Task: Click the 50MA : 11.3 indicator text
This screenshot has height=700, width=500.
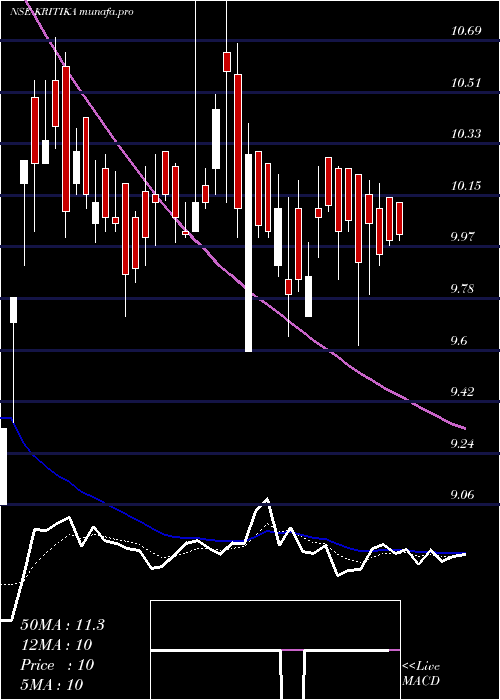Action: click(62, 625)
